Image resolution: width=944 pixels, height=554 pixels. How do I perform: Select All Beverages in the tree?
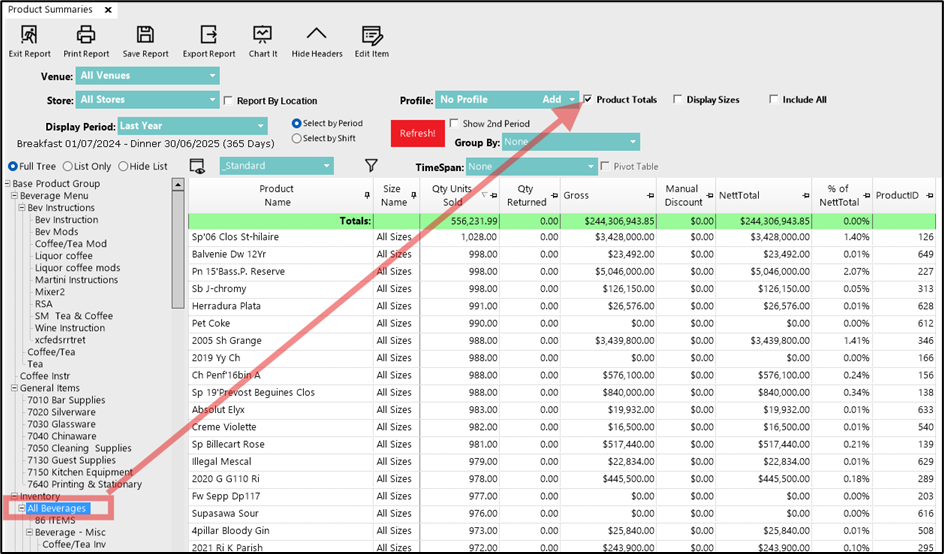click(56, 509)
